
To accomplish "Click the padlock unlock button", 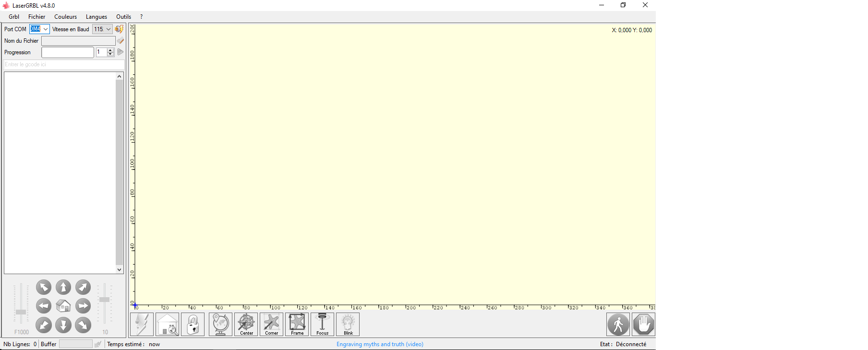I will click(x=193, y=325).
